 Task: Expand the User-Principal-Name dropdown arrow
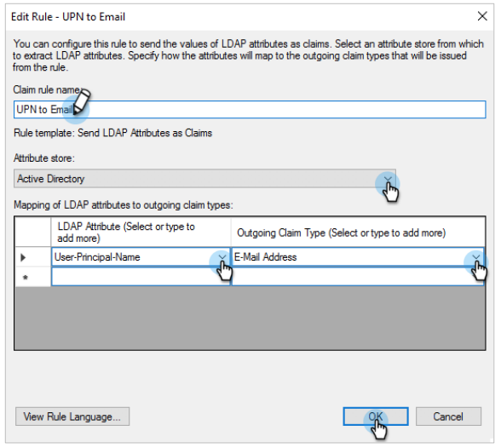click(x=222, y=256)
